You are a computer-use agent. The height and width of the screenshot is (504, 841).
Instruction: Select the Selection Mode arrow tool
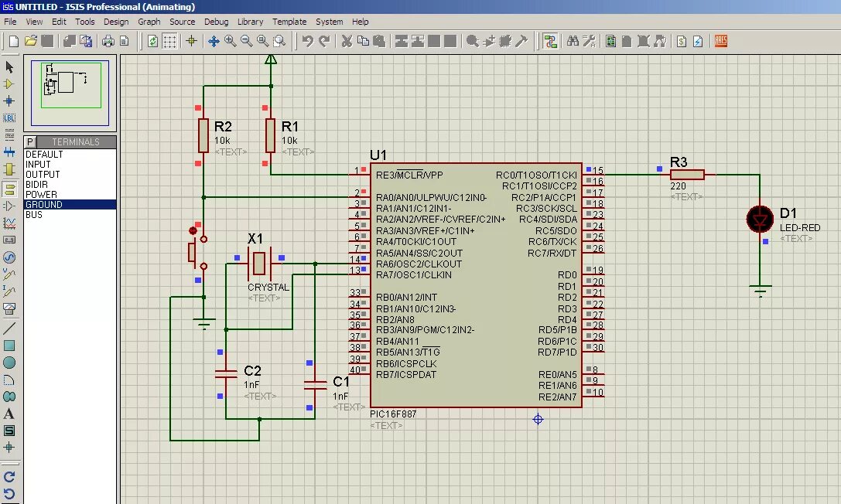tap(9, 67)
